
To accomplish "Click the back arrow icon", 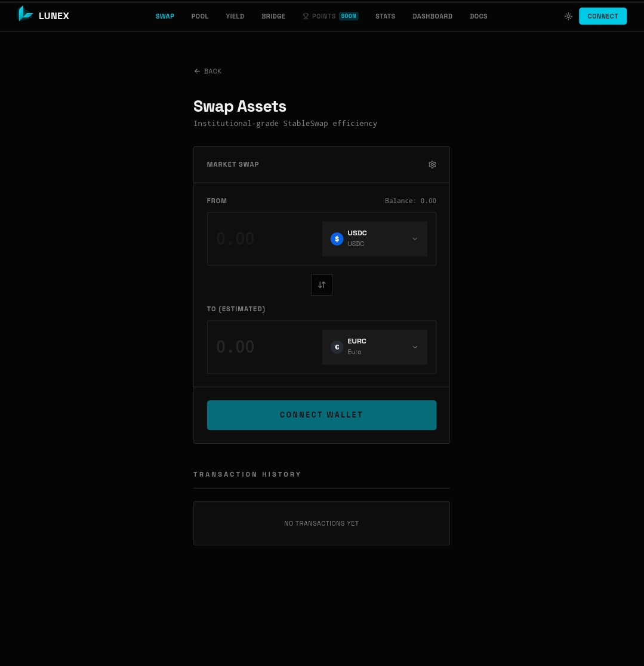I will click(197, 71).
